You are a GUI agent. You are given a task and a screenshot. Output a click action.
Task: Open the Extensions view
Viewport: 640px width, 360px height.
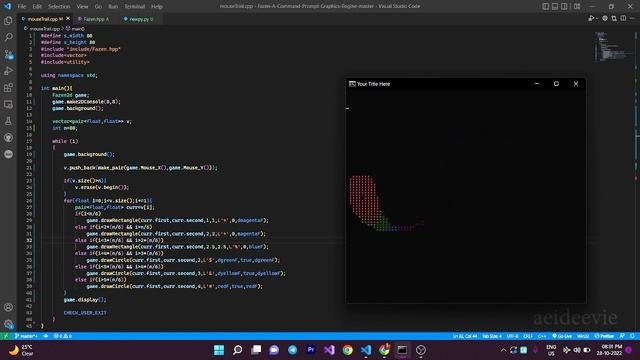click(x=8, y=88)
